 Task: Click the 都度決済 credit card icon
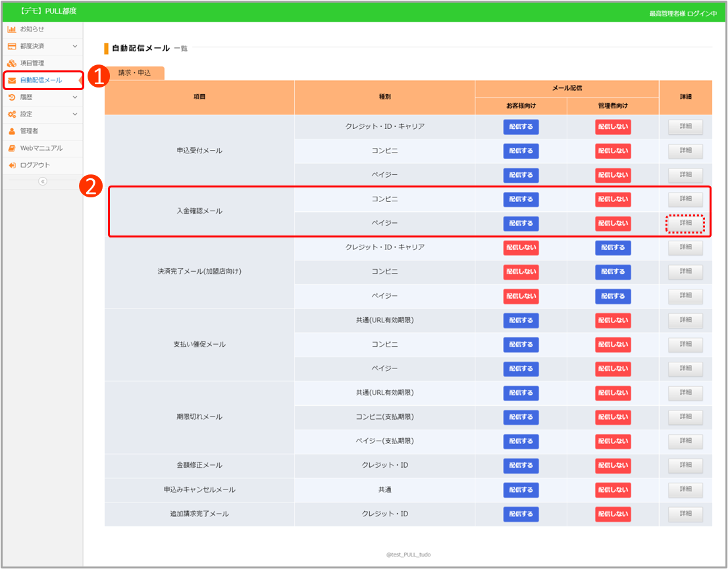tap(12, 47)
